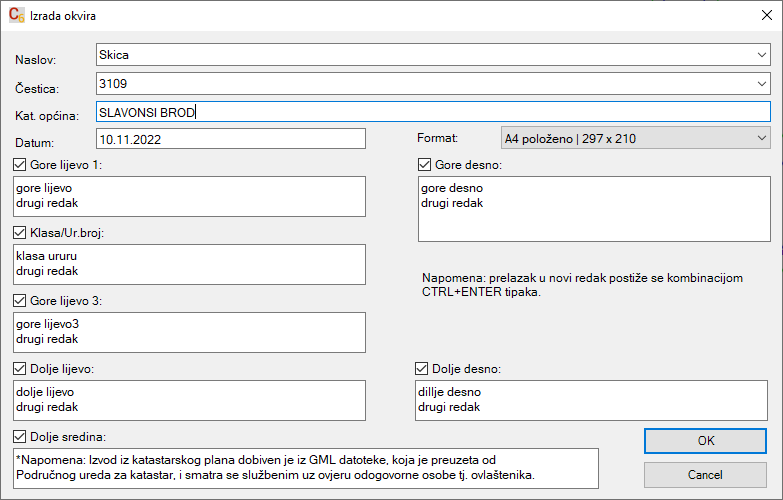Click the Cancel button
Screen dimensions: 783x500
(706, 474)
